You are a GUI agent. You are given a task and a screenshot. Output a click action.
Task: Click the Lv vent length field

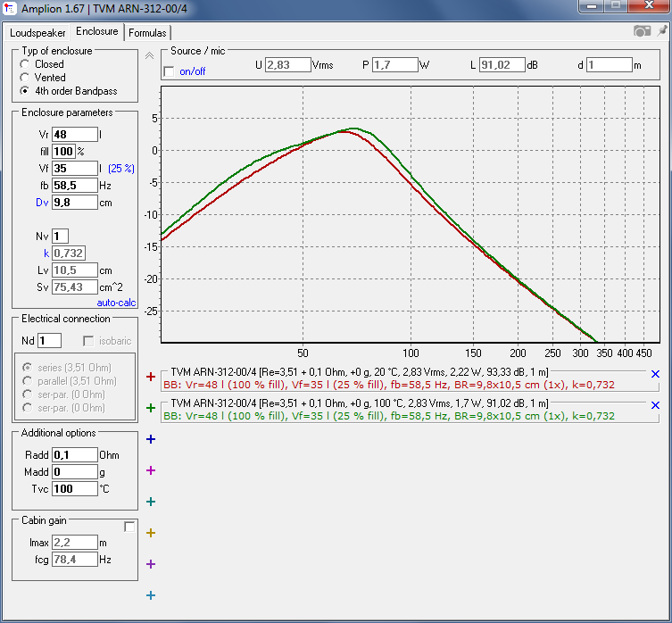[x=75, y=270]
